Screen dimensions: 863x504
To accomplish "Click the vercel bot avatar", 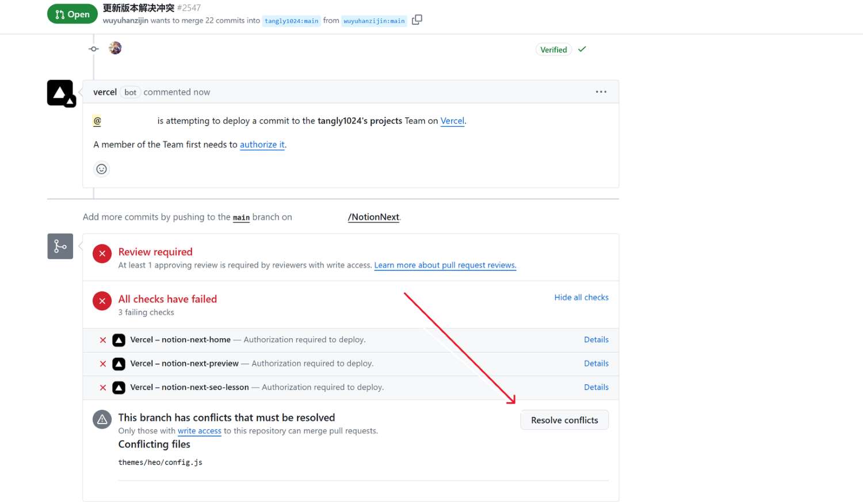I will pyautogui.click(x=61, y=93).
